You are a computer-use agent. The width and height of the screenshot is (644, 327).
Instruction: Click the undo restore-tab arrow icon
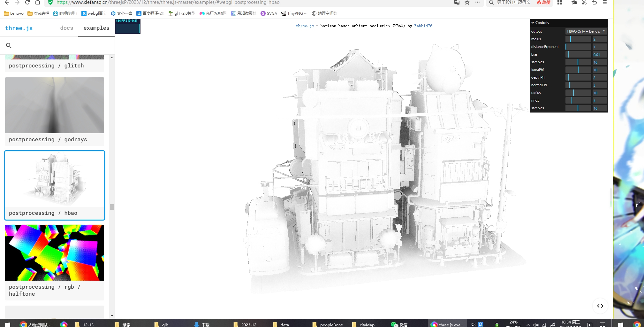tap(595, 3)
